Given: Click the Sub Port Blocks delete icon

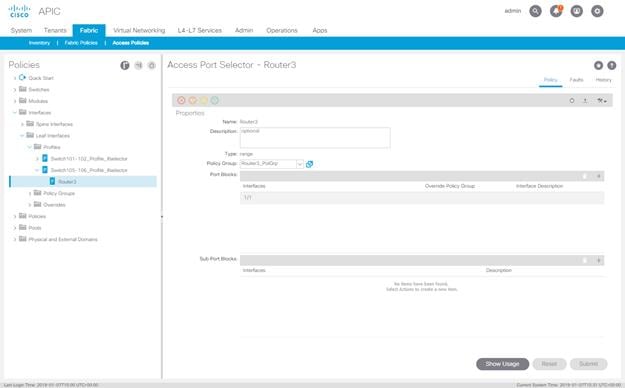Looking at the screenshot, I should [x=585, y=260].
